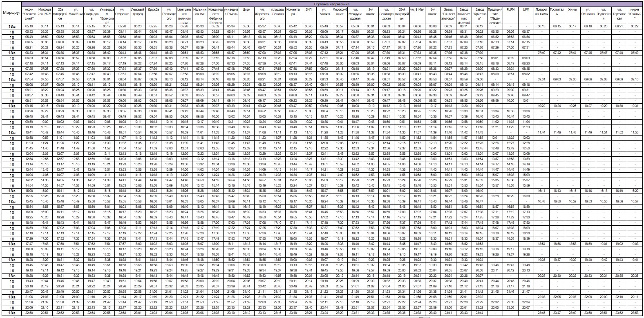Viewport: 644px width, 318px height.
Task: Select the Госпиталь column header
Action: [x=557, y=15]
